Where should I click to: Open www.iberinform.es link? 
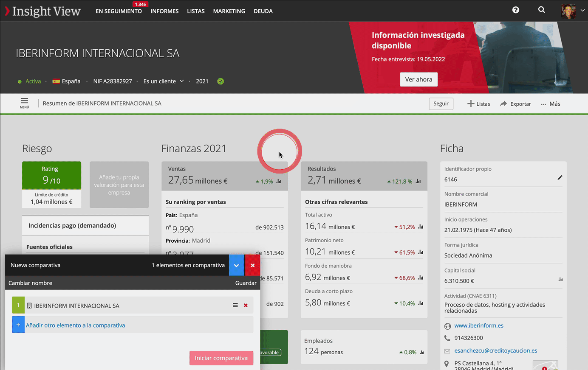tap(479, 325)
